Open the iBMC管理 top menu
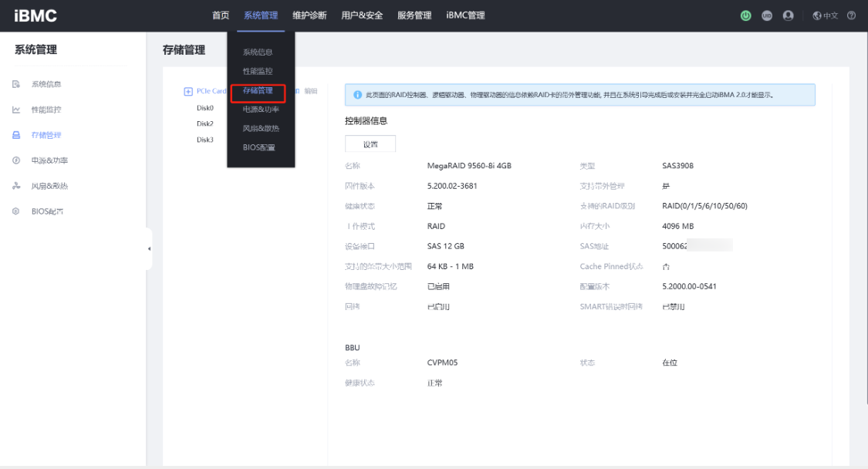Image resolution: width=868 pixels, height=469 pixels. point(465,15)
